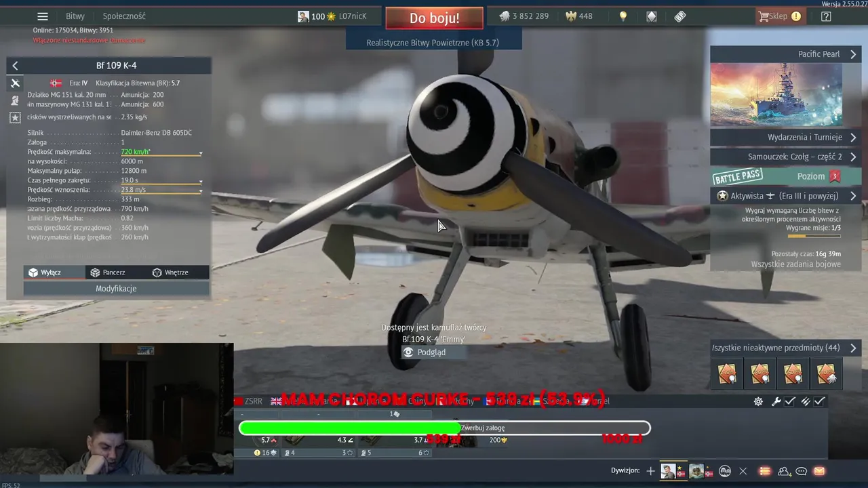Viewport: 868px width, 488px height.
Task: Select the star achievements tab icon
Action: (x=15, y=118)
